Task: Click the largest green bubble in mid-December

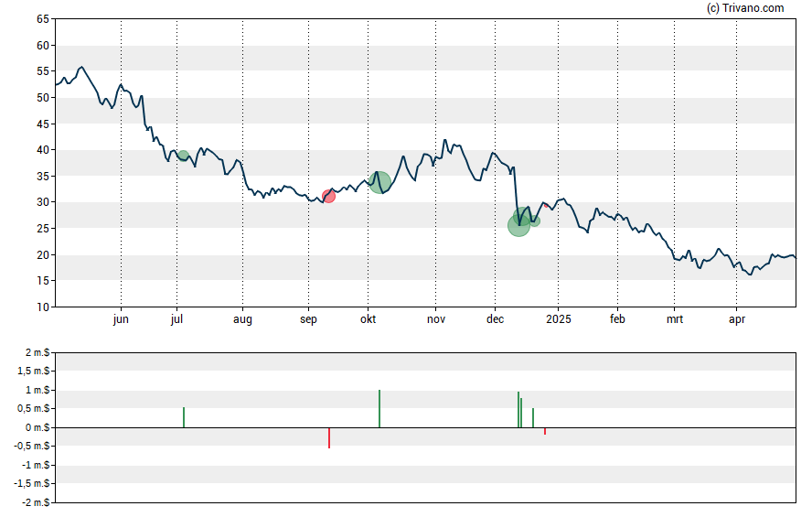Action: click(518, 225)
